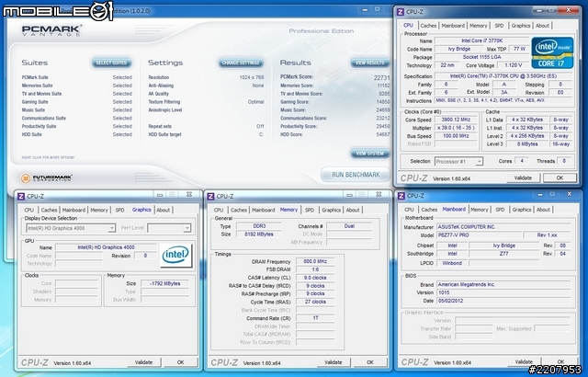Click the VIEW RESULTS button
This screenshot has height=377, width=588.
pyautogui.click(x=369, y=63)
